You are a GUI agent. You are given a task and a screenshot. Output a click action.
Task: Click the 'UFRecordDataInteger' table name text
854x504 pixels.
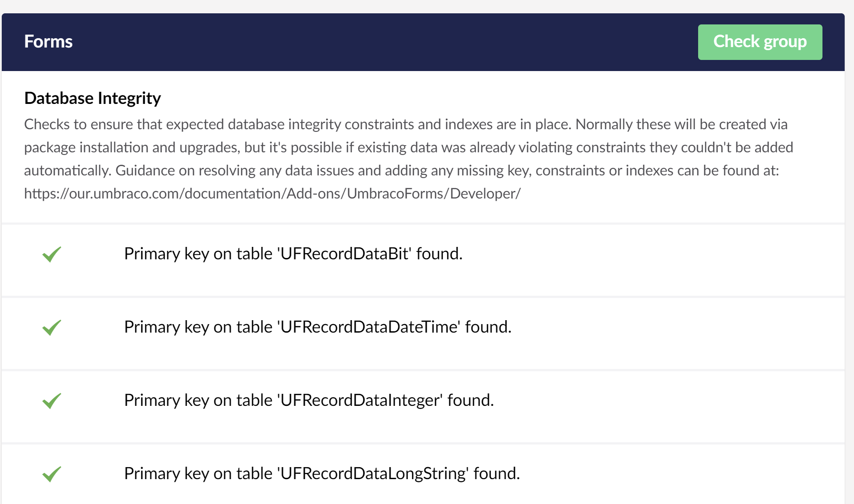pos(360,400)
